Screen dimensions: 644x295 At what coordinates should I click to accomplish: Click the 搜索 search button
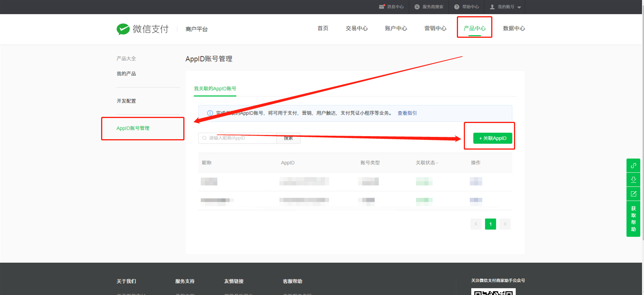click(x=288, y=138)
